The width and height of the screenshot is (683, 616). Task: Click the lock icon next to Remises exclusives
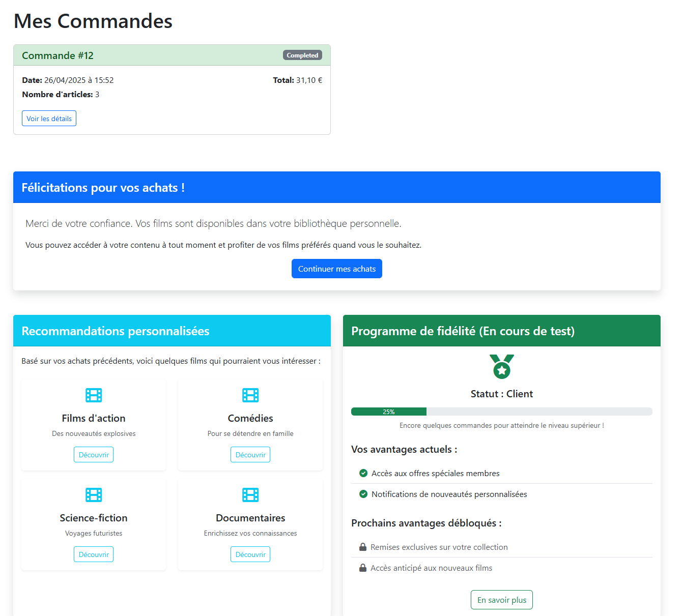point(363,546)
